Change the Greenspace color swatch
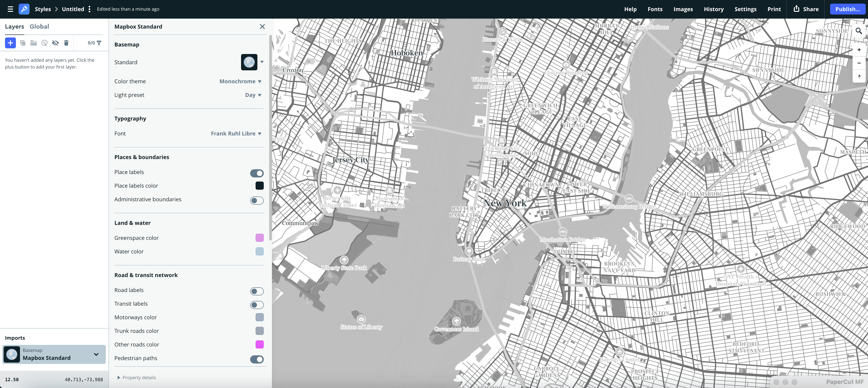This screenshot has height=388, width=868. tap(259, 238)
